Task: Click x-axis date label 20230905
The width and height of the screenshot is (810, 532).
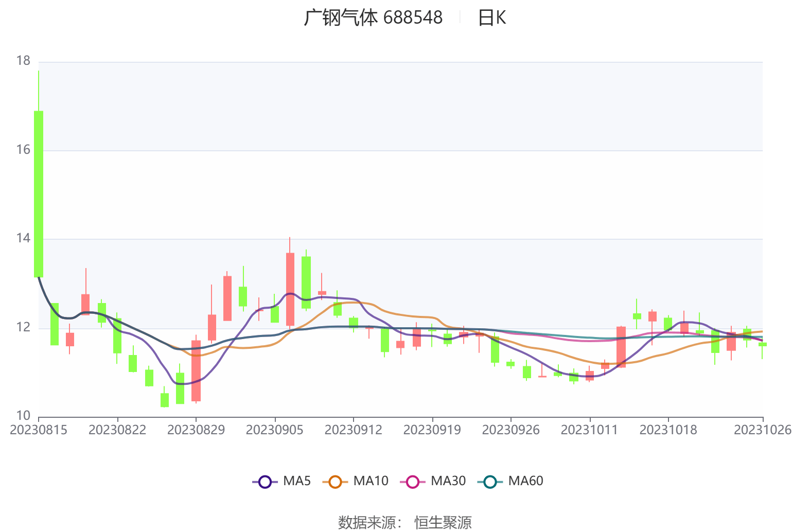Action: (x=275, y=430)
